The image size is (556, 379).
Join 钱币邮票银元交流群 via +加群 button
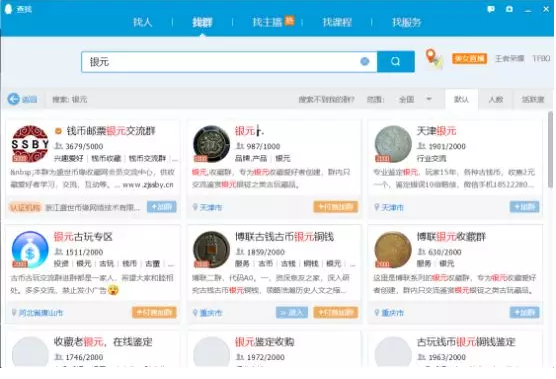pyautogui.click(x=162, y=207)
